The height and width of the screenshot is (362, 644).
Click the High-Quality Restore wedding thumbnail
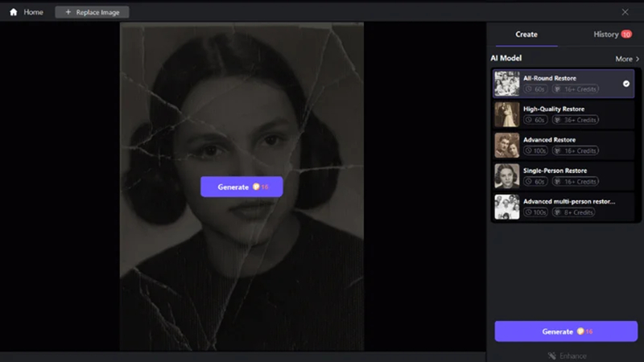pos(507,114)
